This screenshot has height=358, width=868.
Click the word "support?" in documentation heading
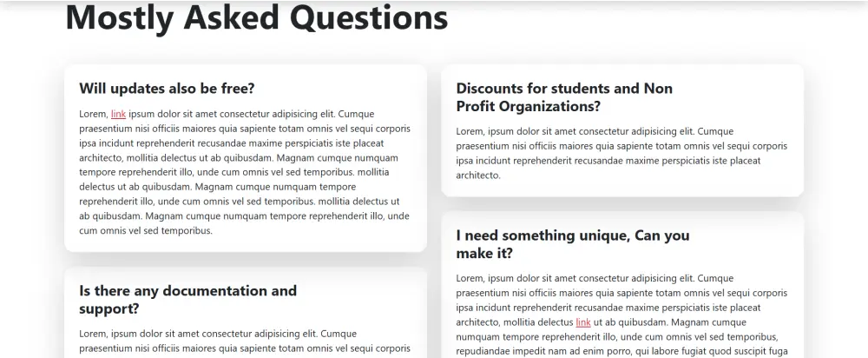click(108, 308)
